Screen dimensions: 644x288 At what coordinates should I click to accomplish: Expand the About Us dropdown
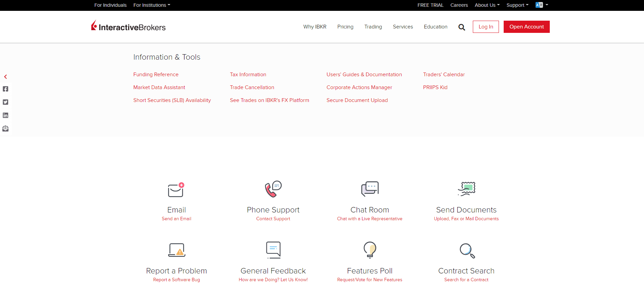click(487, 5)
